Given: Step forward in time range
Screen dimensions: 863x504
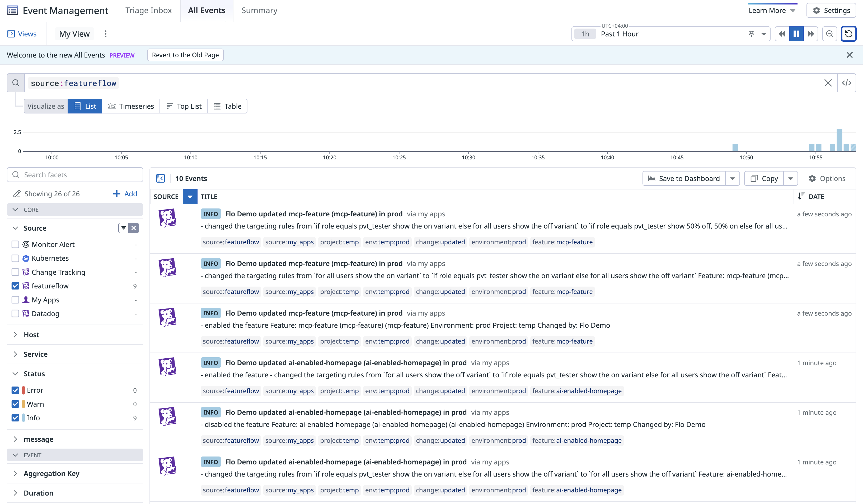Looking at the screenshot, I should 811,34.
